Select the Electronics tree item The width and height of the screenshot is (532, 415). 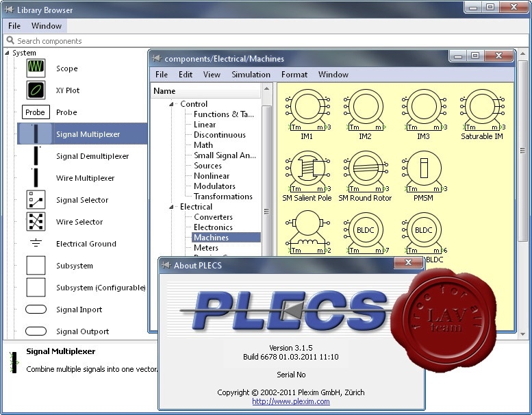(x=213, y=227)
